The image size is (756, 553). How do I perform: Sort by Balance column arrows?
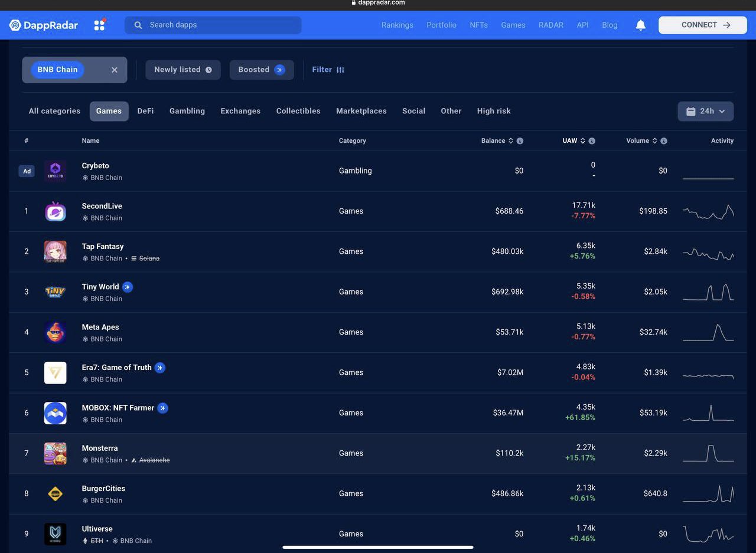pos(510,141)
